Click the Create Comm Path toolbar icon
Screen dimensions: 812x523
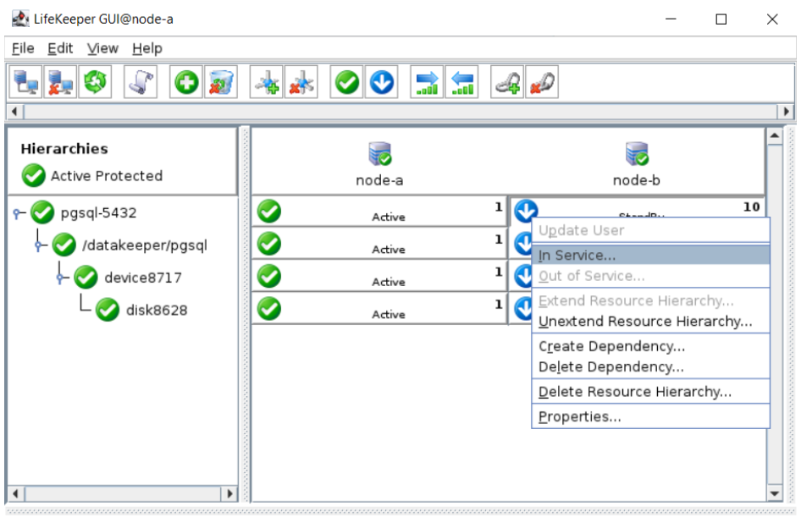coord(266,82)
